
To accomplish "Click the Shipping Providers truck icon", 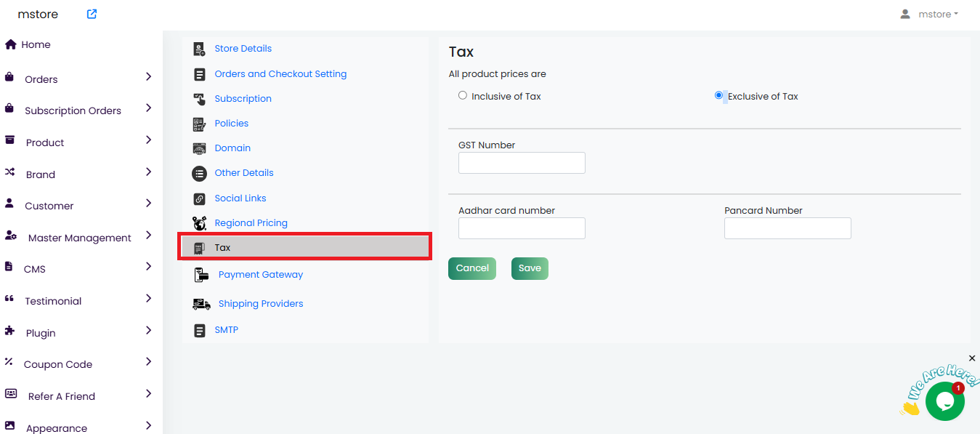I will (x=201, y=304).
